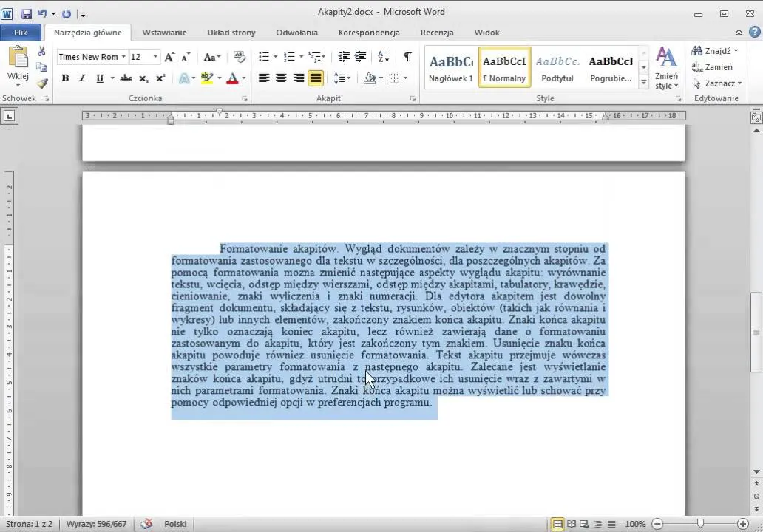Open the Układ strony tab

point(231,33)
